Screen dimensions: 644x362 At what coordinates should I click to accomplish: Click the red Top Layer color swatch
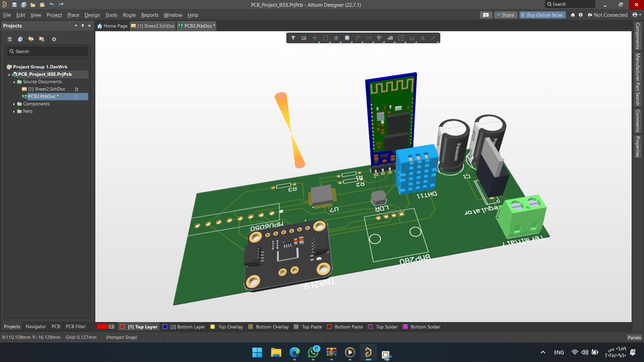123,327
